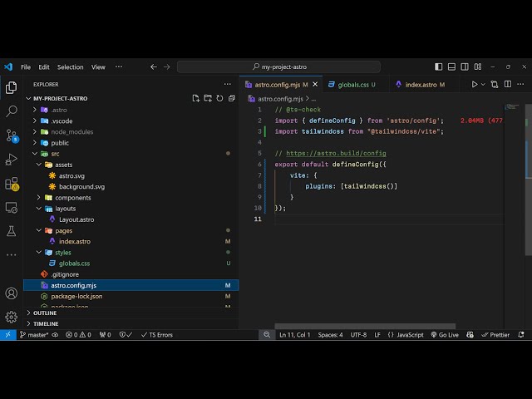Open the Accounts menu
Image resolution: width=532 pixels, height=399 pixels.
click(x=11, y=293)
